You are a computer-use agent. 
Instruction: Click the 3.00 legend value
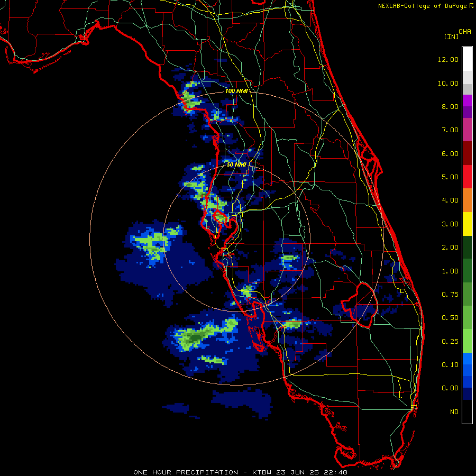pyautogui.click(x=450, y=224)
